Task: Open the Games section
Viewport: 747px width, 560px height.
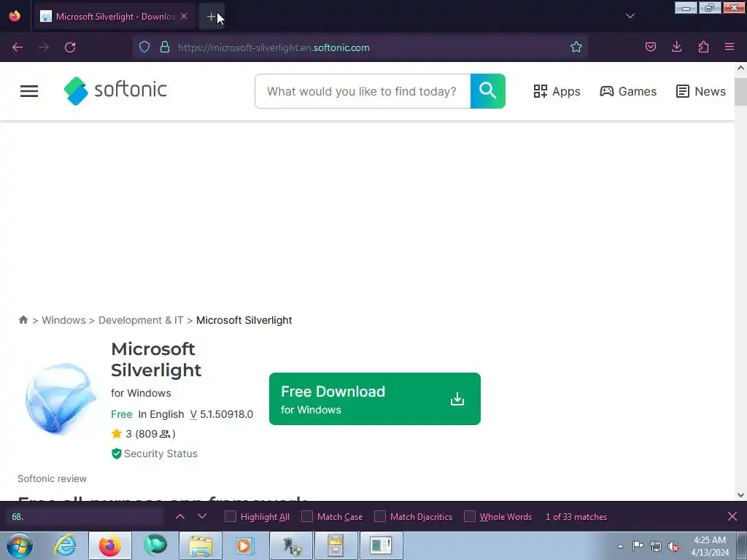Action: tap(628, 91)
